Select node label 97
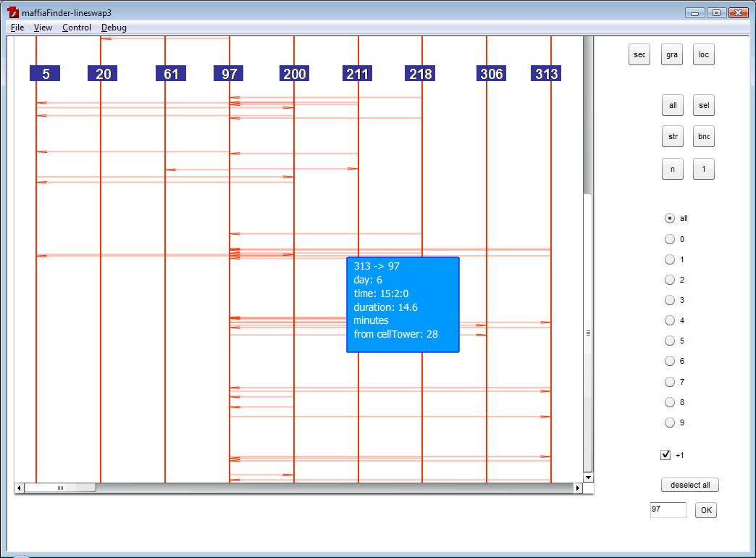Screen dimensions: 756x558 229,73
